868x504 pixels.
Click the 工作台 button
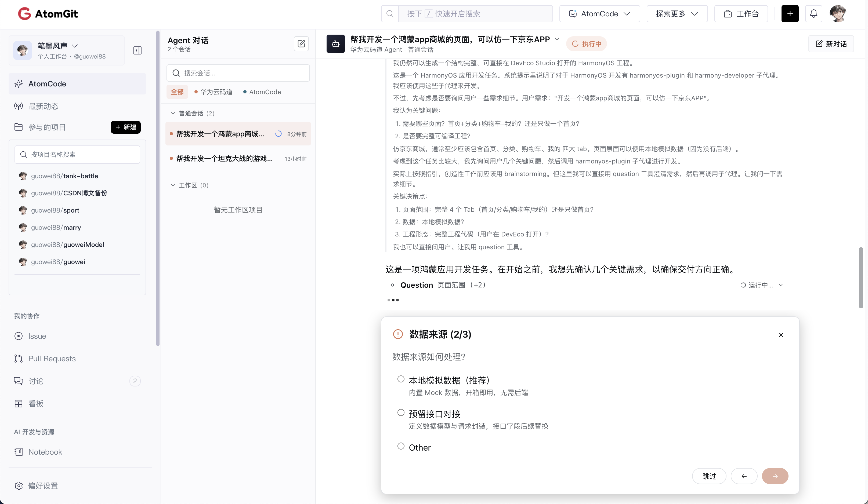[x=741, y=14]
